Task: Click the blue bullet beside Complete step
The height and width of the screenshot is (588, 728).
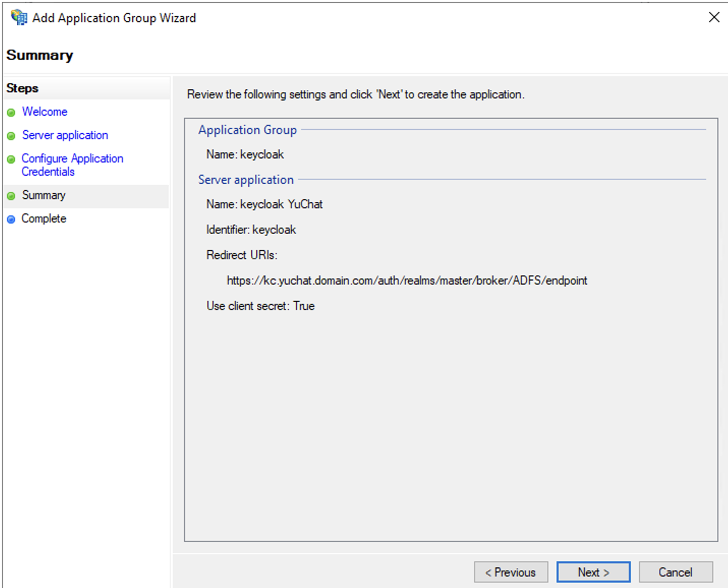Action: pyautogui.click(x=11, y=219)
